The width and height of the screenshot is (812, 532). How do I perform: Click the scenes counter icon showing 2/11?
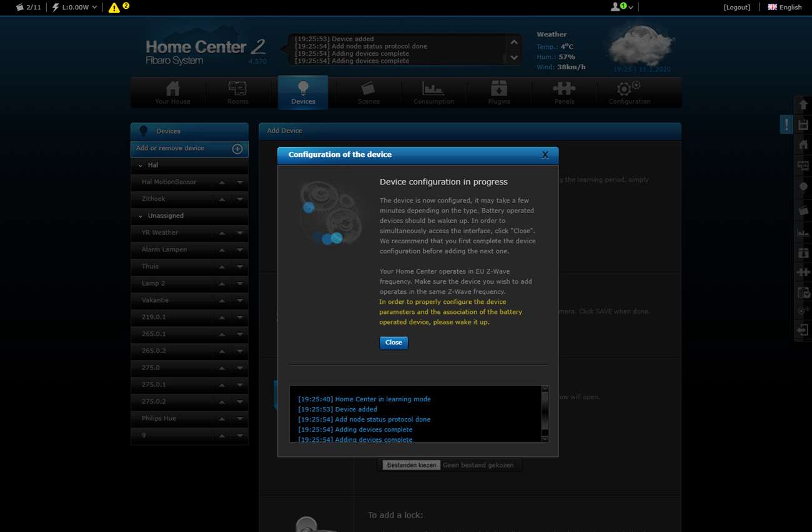coord(28,7)
